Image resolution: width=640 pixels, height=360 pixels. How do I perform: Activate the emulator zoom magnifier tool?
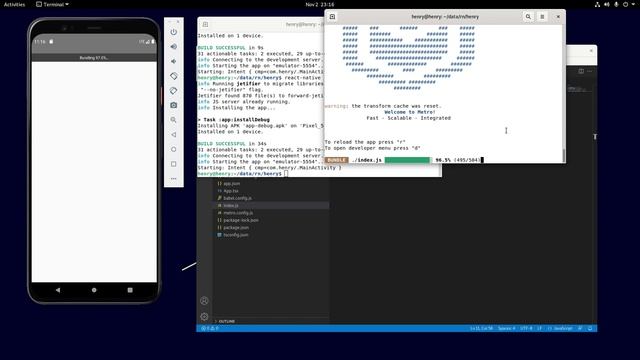pos(174,120)
